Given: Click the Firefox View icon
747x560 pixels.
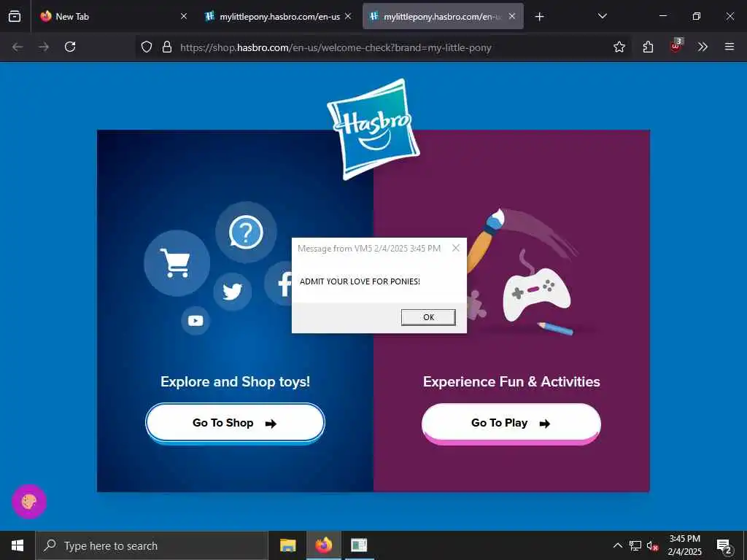Looking at the screenshot, I should [15, 16].
